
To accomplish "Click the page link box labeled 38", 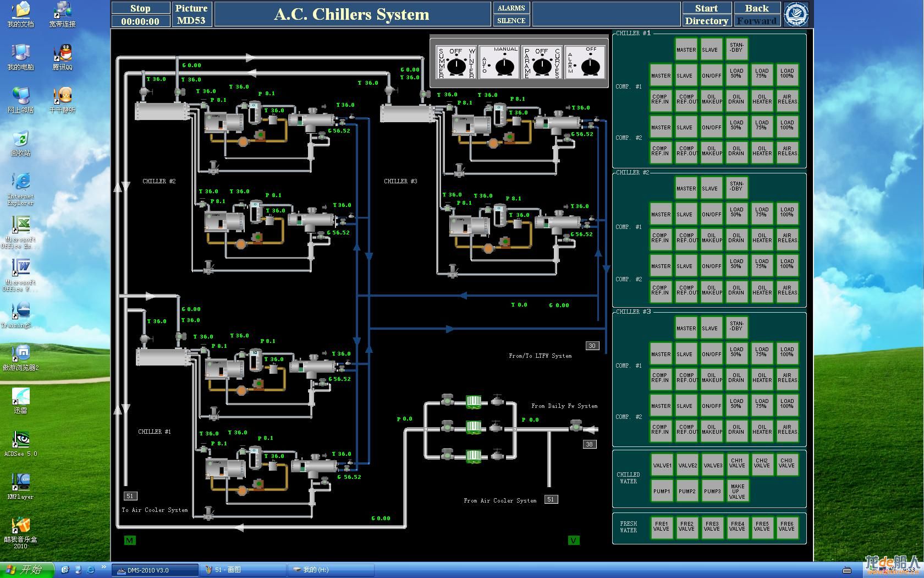I will pos(590,444).
